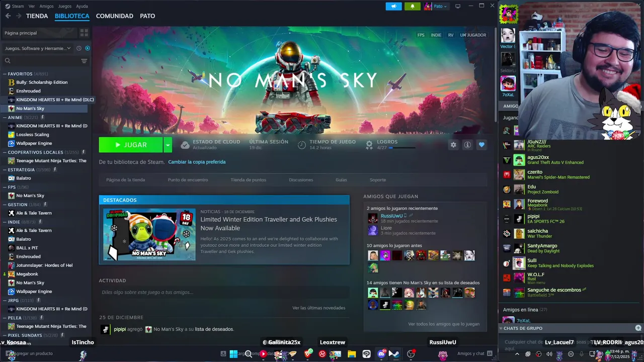Open Steam announcements megaphone button
Viewport: 644px width, 362px height.
[x=394, y=6]
